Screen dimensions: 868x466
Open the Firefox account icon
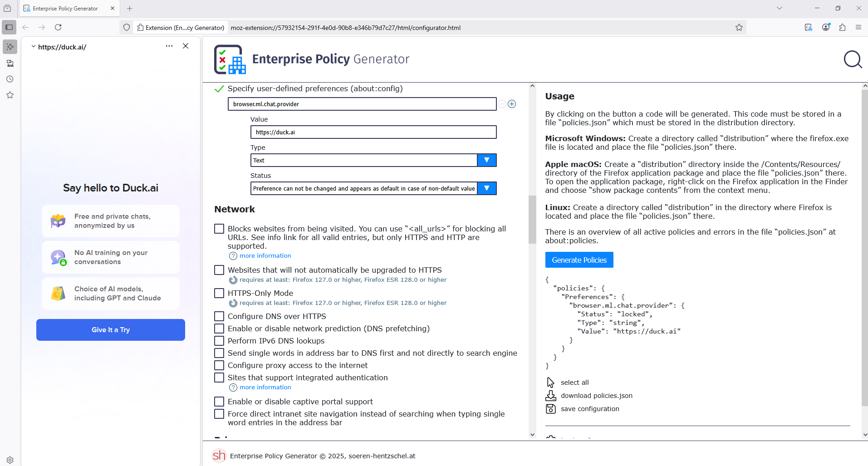click(826, 27)
